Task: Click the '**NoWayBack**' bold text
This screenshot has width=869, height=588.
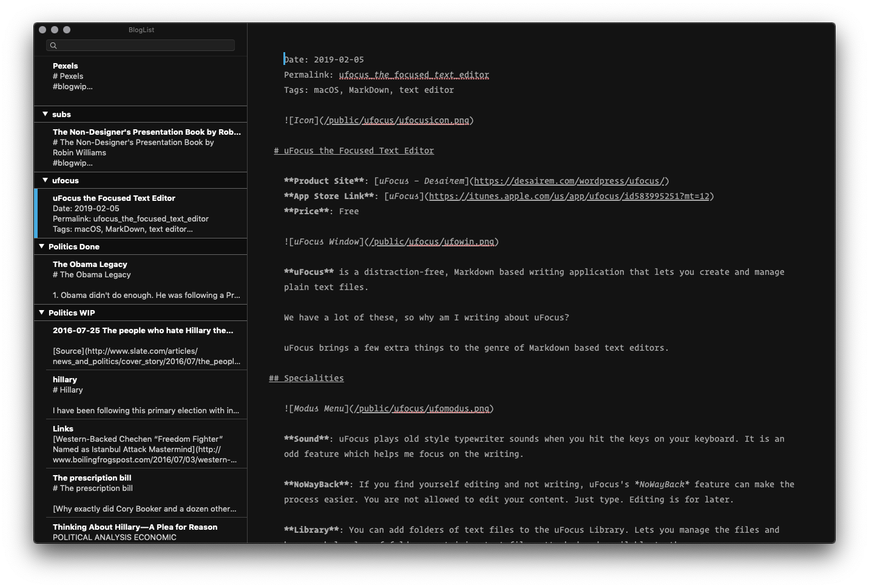Action: [316, 484]
